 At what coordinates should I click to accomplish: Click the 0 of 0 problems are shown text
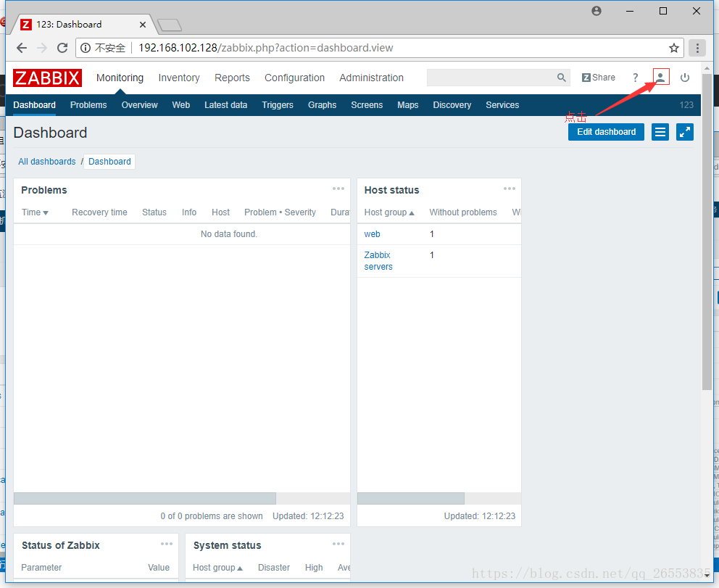point(212,516)
